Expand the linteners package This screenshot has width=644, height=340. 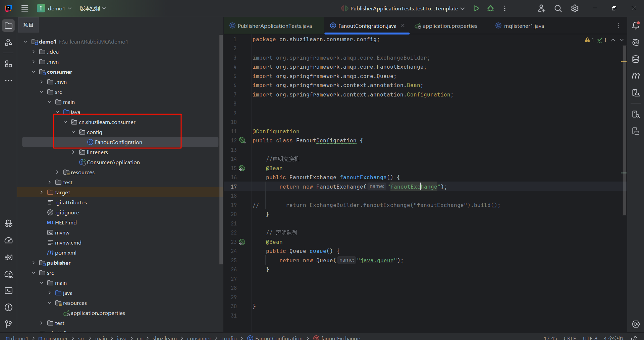(73, 152)
